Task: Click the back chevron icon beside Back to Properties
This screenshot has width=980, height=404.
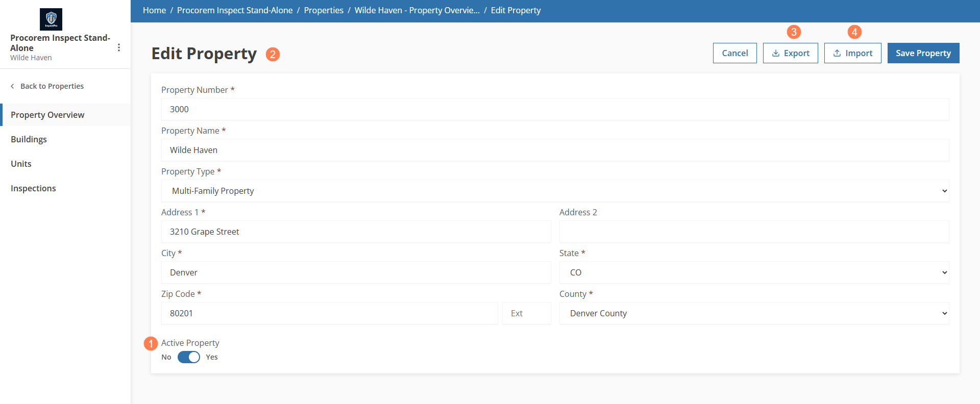Action: tap(12, 86)
